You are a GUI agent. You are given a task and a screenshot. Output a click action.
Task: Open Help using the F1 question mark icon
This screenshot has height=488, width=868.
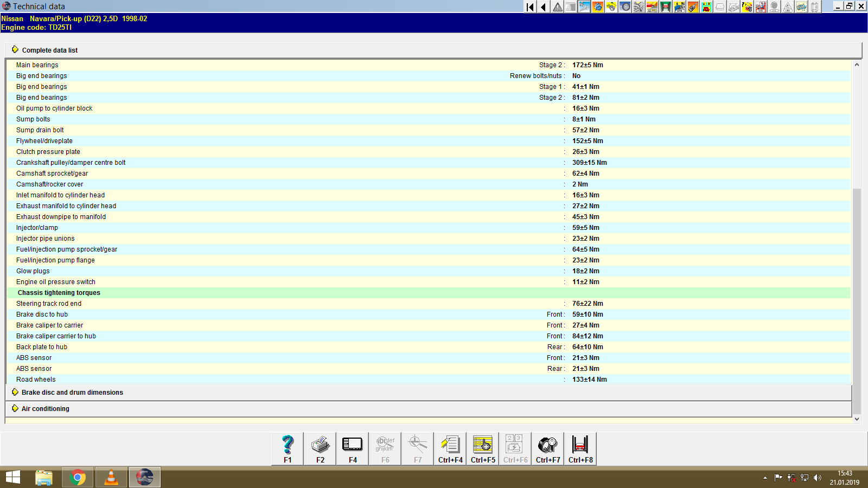(287, 448)
